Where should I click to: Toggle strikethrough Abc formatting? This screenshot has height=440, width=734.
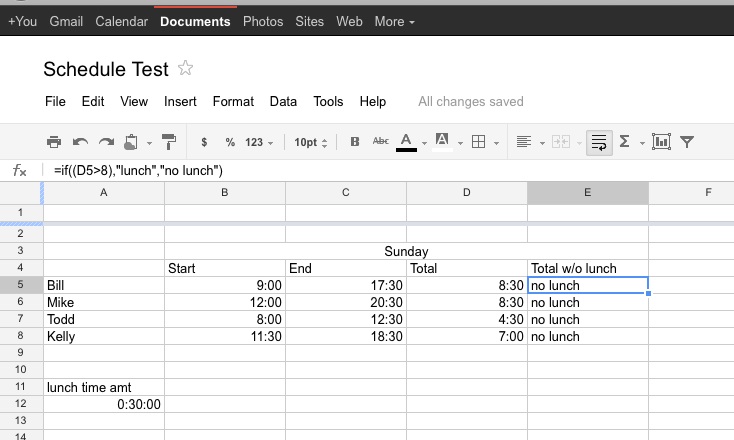(x=380, y=142)
